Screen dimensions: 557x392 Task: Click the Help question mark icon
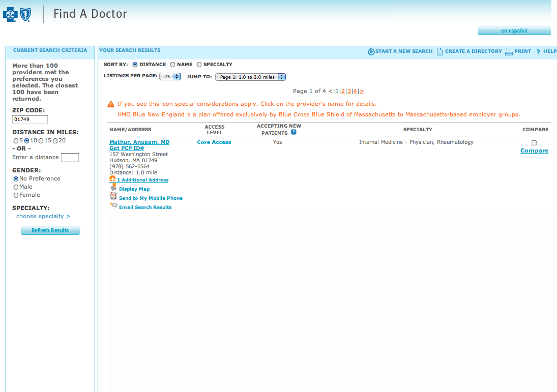point(538,52)
